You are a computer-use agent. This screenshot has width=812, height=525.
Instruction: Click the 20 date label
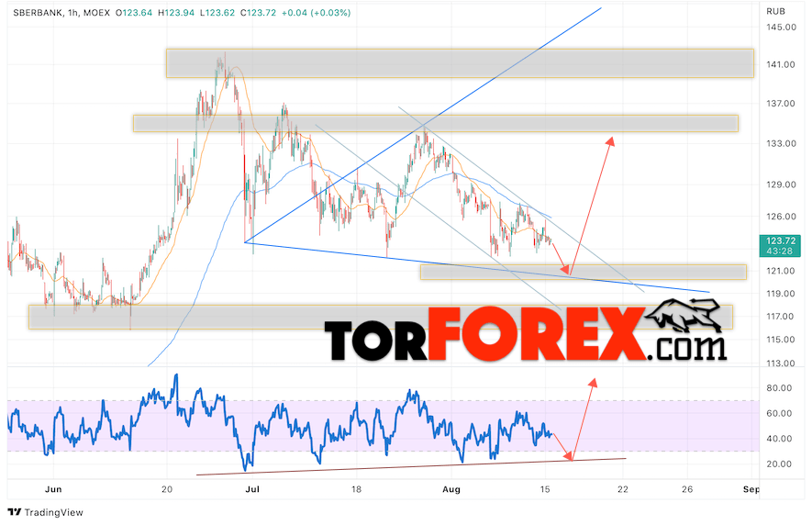click(167, 489)
